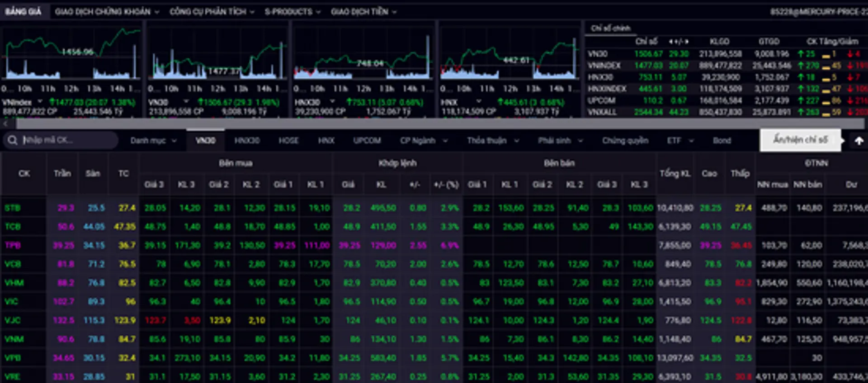Switch to the HNX board tab
This screenshot has width=868, height=383.
pos(326,140)
